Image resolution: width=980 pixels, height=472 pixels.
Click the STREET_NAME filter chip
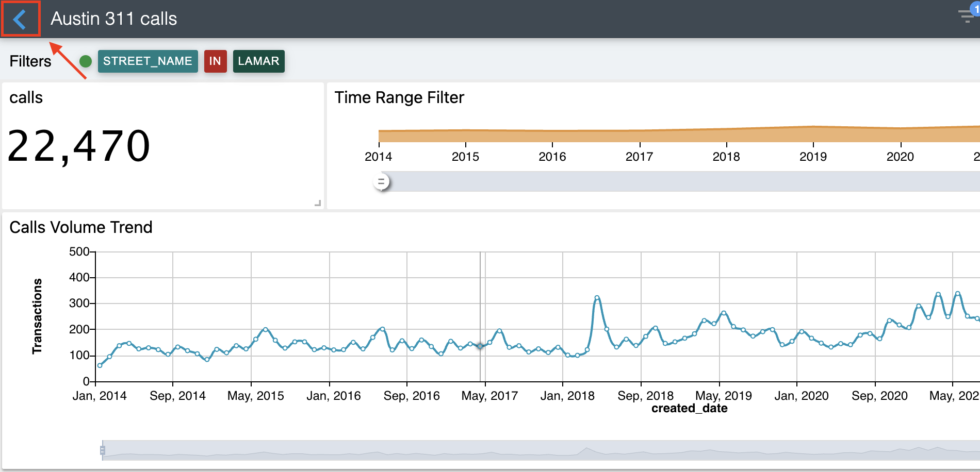148,61
